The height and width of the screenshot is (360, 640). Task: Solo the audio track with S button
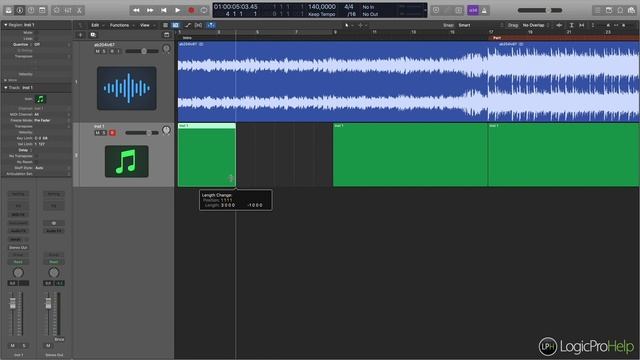pyautogui.click(x=104, y=51)
